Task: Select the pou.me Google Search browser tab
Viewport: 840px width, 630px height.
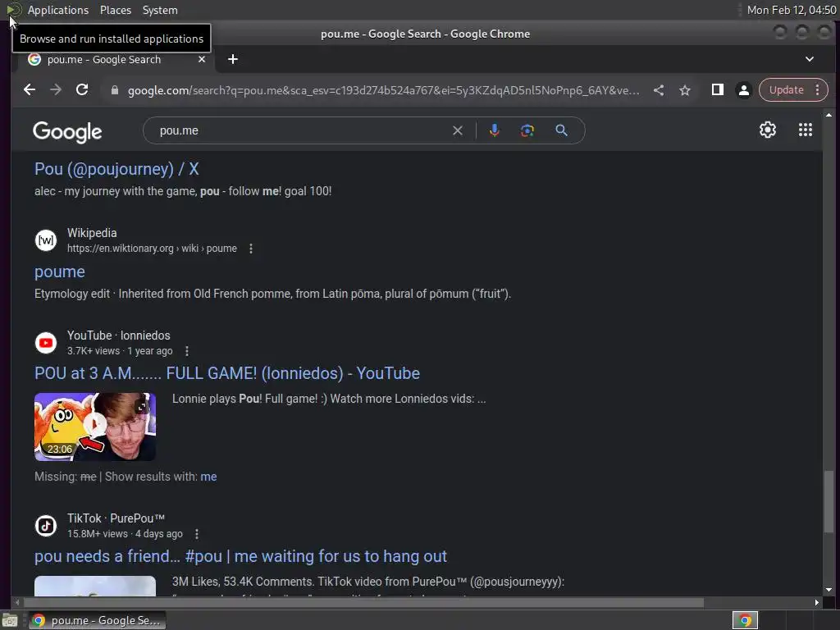Action: (x=115, y=59)
